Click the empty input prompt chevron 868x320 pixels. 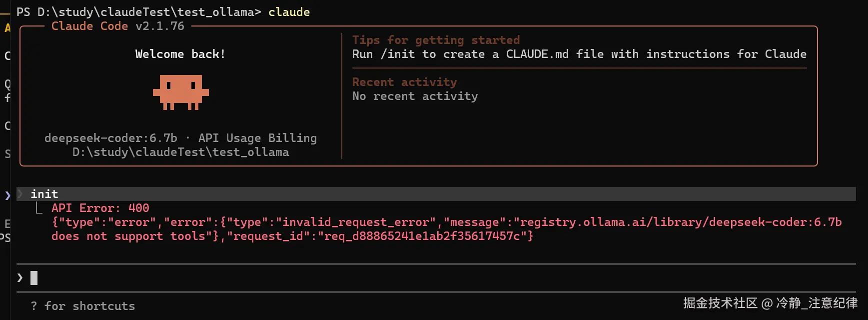point(20,277)
